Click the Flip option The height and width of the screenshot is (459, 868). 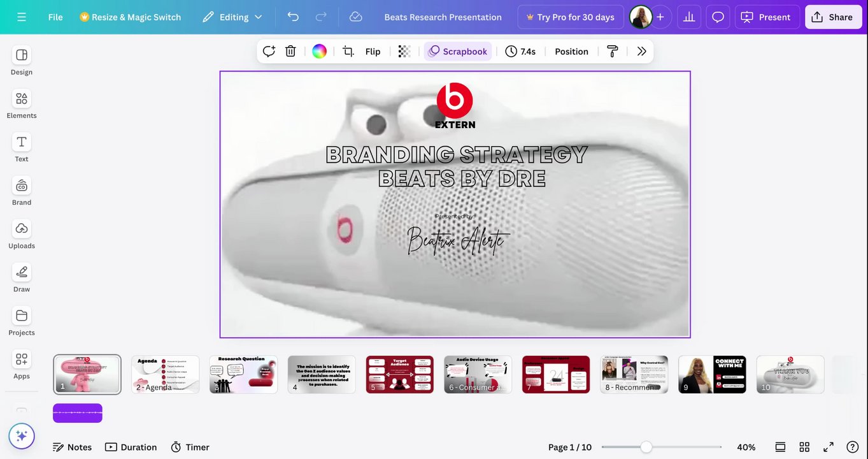tap(373, 52)
